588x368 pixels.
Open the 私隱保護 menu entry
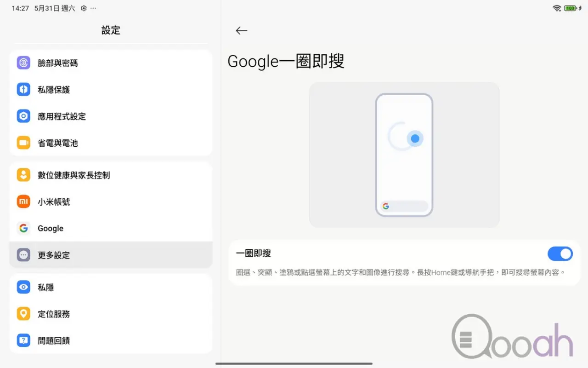[111, 89]
